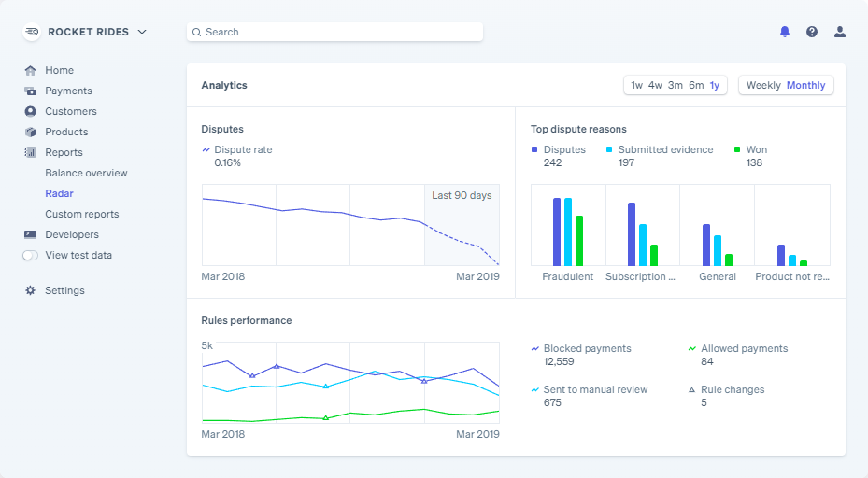
Task: Click the Customers icon in sidebar
Action: click(x=31, y=111)
